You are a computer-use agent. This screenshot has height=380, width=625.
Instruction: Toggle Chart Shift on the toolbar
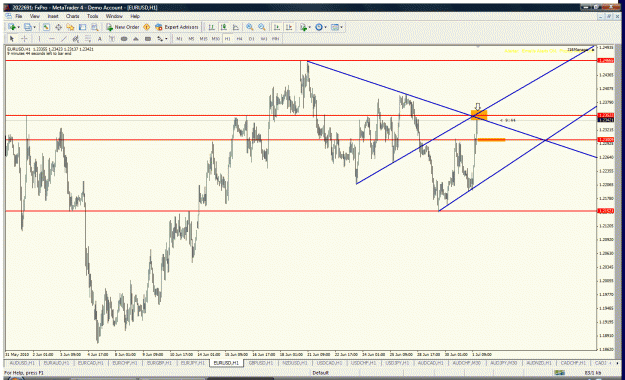pos(289,27)
